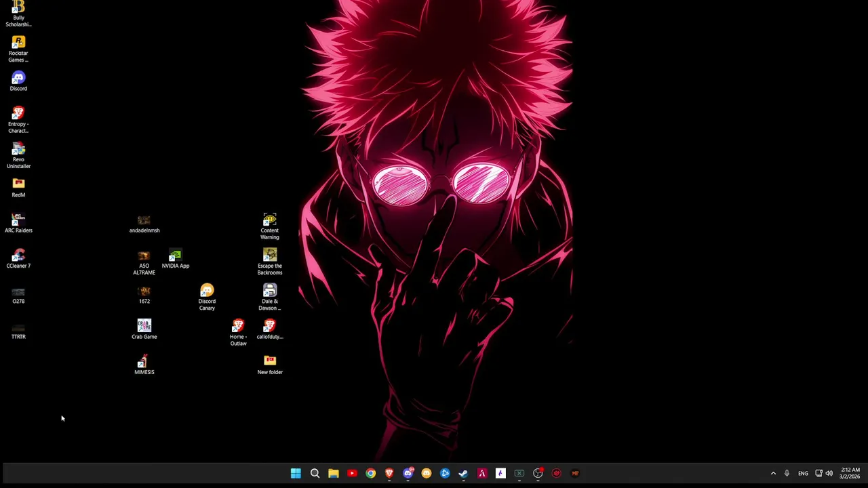This screenshot has height=488, width=868.
Task: Open the Windows Start menu
Action: 296,473
